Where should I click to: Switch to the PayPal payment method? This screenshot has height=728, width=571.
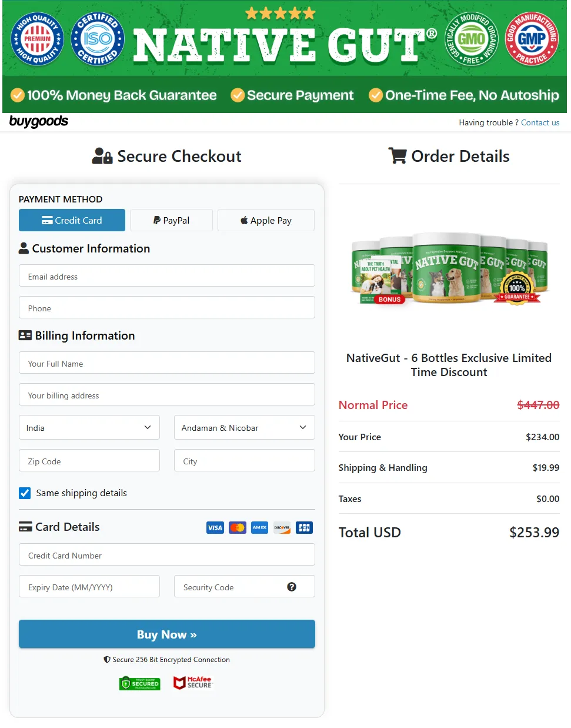(x=171, y=220)
